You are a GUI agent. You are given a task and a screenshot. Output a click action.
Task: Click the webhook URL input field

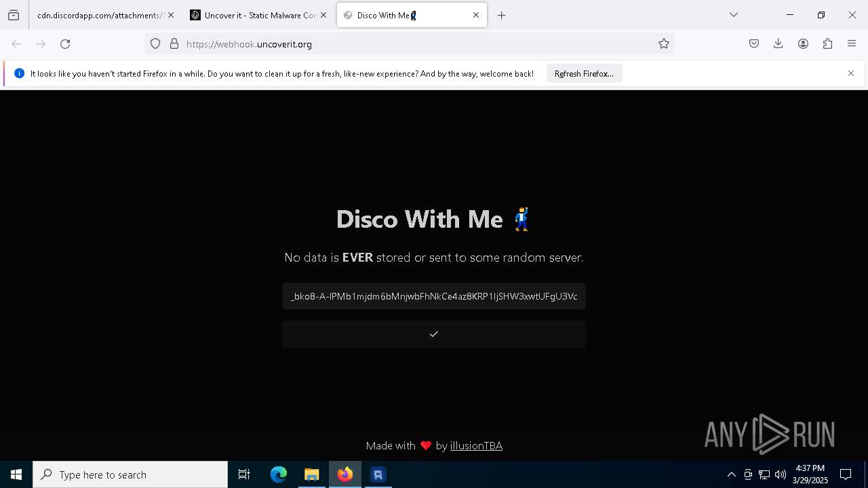[434, 296]
